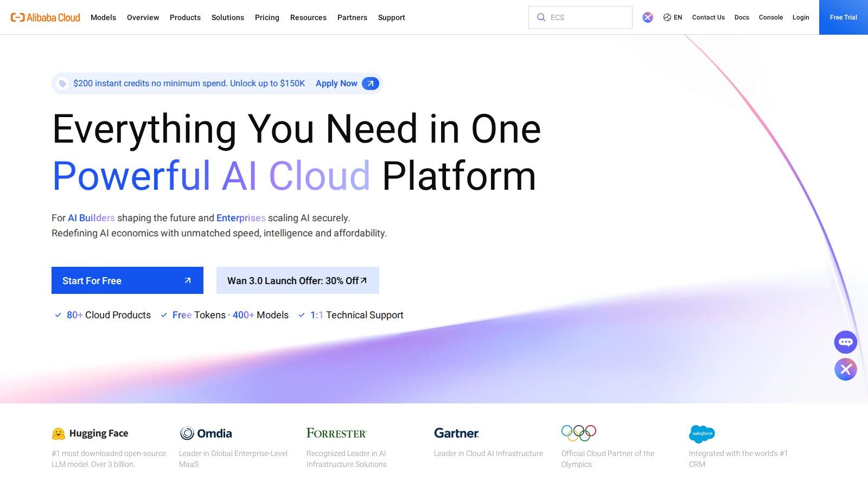Screen dimensions: 868x488
Task: Open the Docs link
Action: [742, 17]
